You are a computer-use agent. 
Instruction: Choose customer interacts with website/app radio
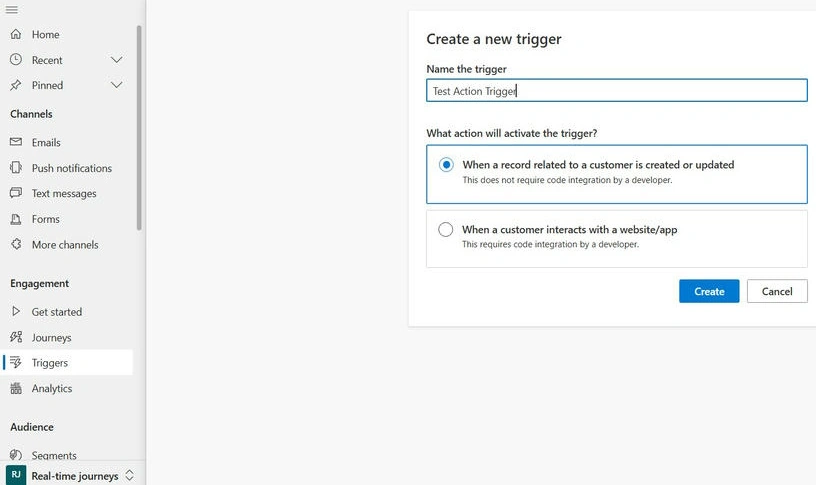pyautogui.click(x=445, y=229)
